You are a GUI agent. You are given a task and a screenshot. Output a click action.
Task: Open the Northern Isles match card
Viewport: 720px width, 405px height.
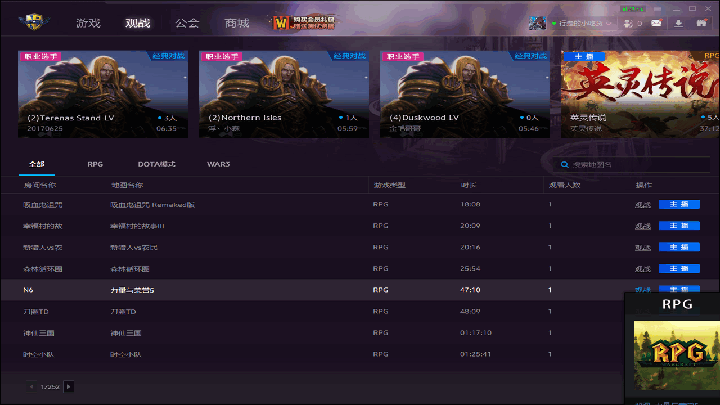coord(284,94)
